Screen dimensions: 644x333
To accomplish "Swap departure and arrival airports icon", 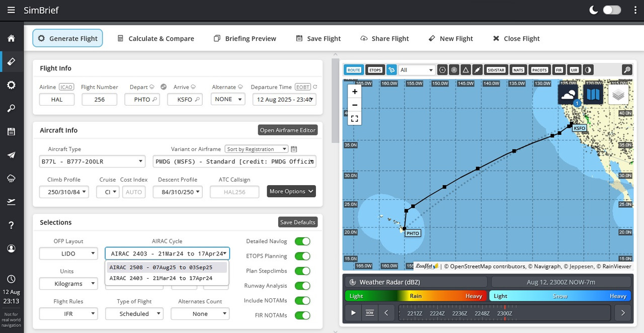I will [164, 87].
